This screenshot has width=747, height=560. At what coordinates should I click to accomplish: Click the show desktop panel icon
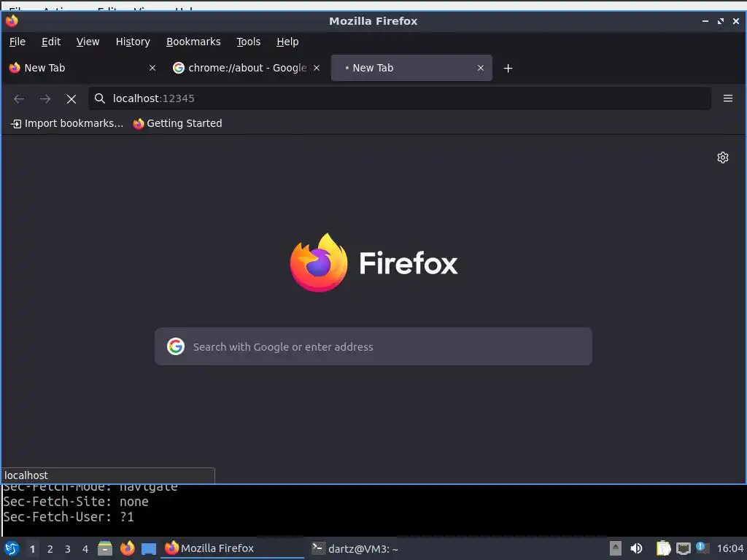coord(149,549)
